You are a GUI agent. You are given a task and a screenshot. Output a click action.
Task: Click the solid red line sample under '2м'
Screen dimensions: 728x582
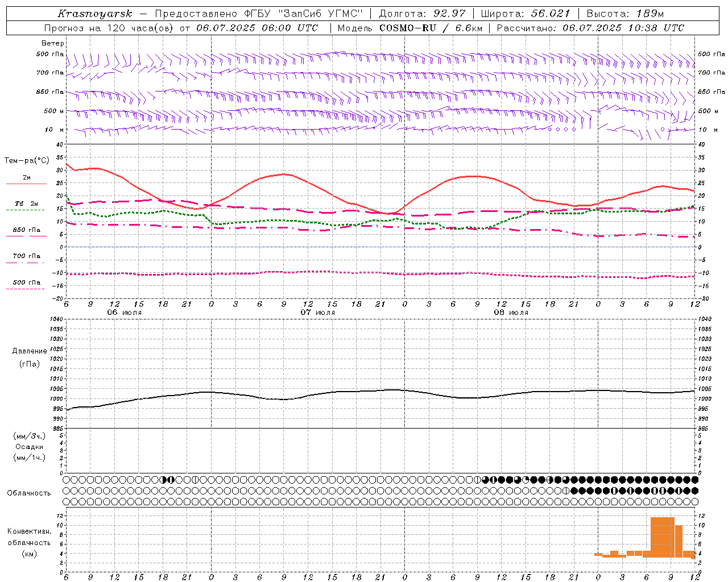coord(26,184)
